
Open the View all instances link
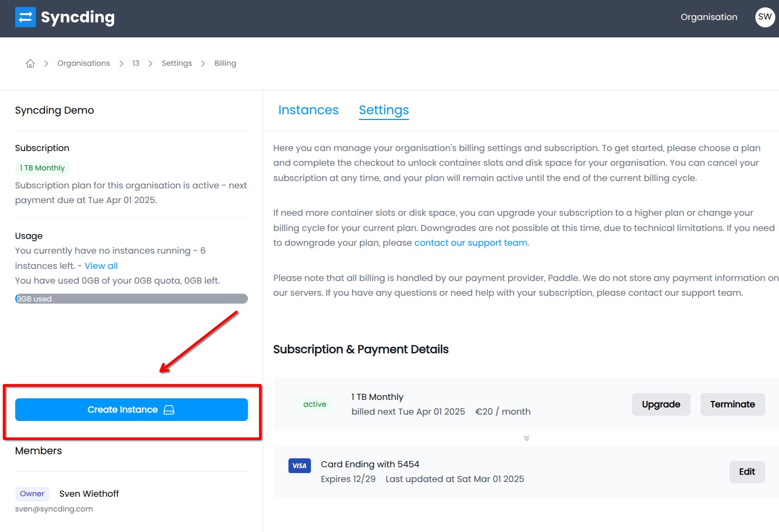(101, 266)
